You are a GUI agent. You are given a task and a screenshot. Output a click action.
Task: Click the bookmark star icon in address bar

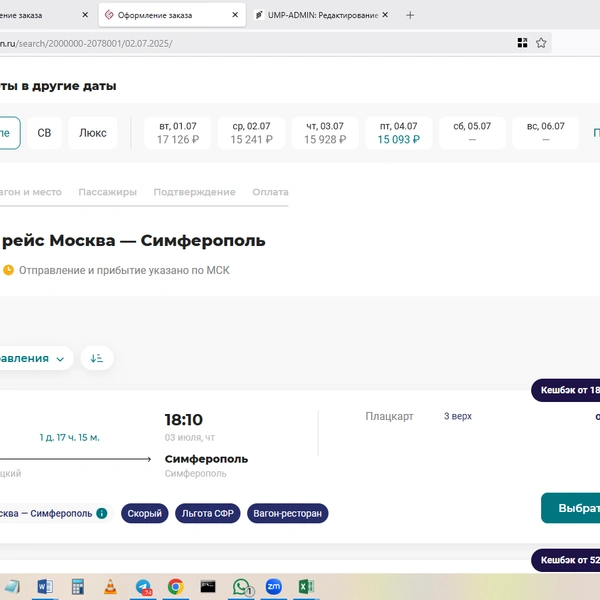tap(541, 43)
